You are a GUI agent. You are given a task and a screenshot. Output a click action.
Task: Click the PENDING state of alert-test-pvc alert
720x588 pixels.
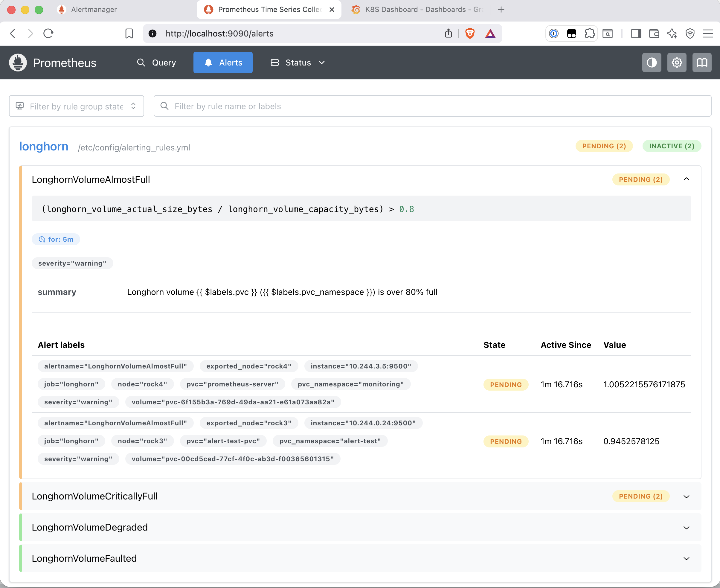coord(506,442)
